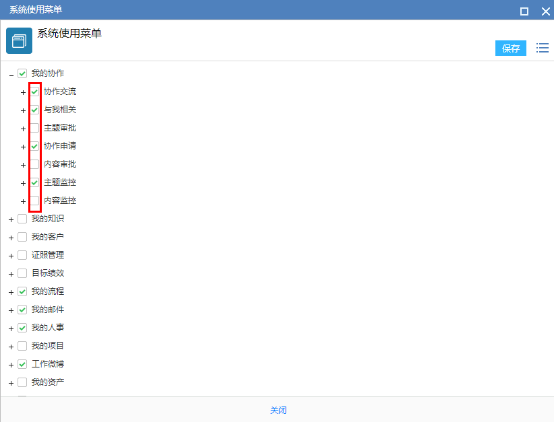Expand the 我的流程 node
This screenshot has width=554, height=423.
[11, 292]
